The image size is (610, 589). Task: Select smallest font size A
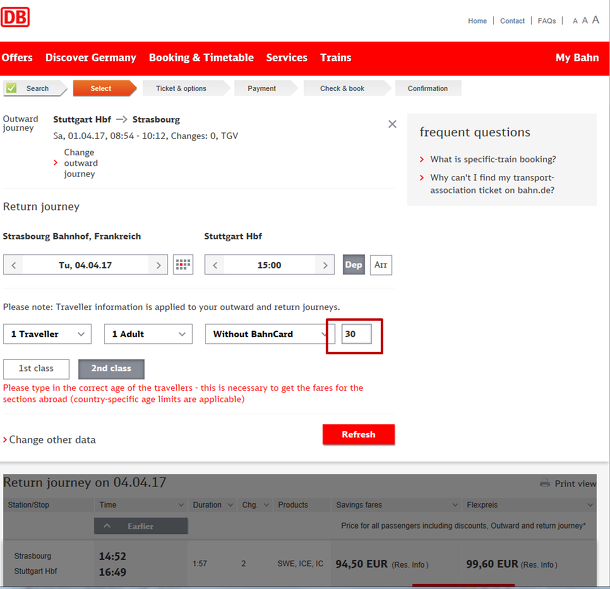pyautogui.click(x=575, y=21)
